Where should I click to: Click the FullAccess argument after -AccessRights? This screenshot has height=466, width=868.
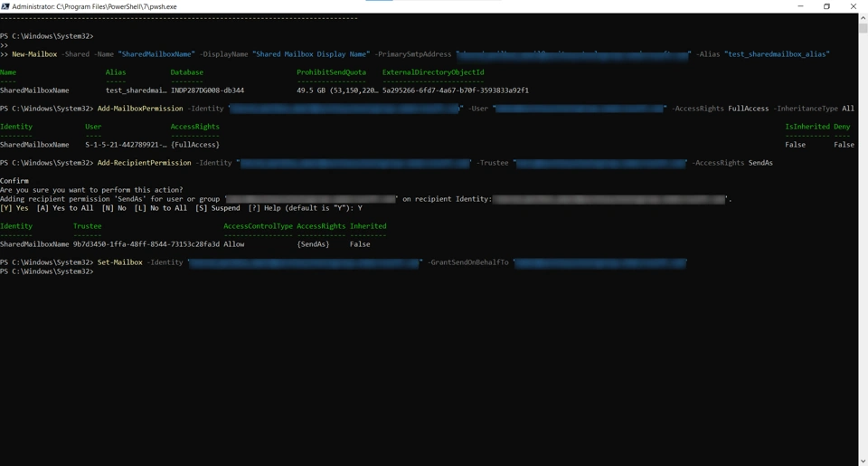[x=749, y=109]
